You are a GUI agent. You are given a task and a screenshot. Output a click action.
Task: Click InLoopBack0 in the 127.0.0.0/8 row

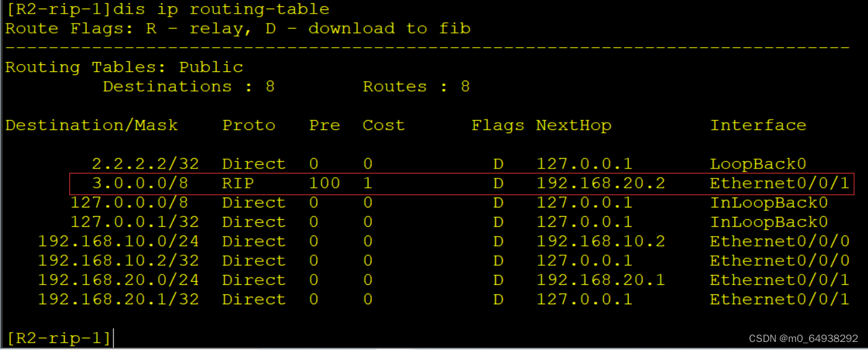[769, 203]
